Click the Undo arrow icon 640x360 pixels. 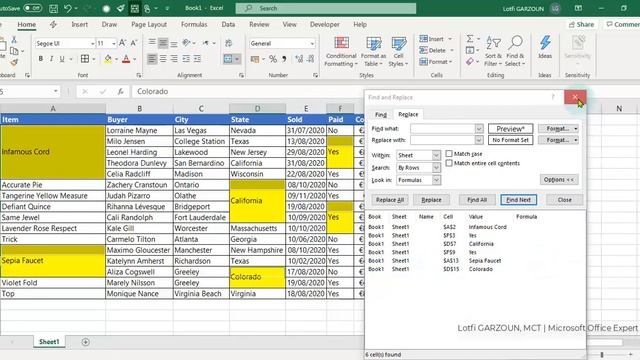(68, 8)
